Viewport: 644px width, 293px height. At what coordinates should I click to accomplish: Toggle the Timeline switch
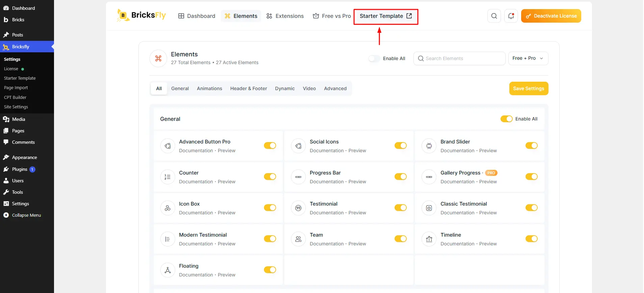(x=532, y=239)
